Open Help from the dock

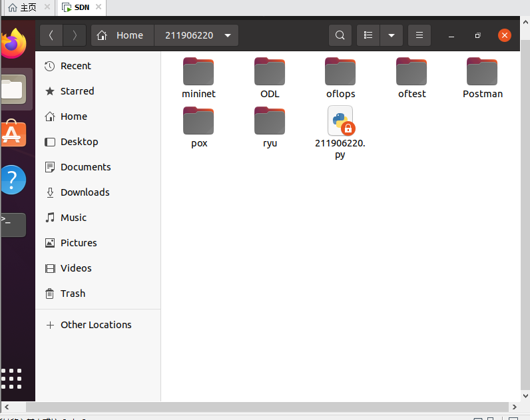[x=13, y=180]
